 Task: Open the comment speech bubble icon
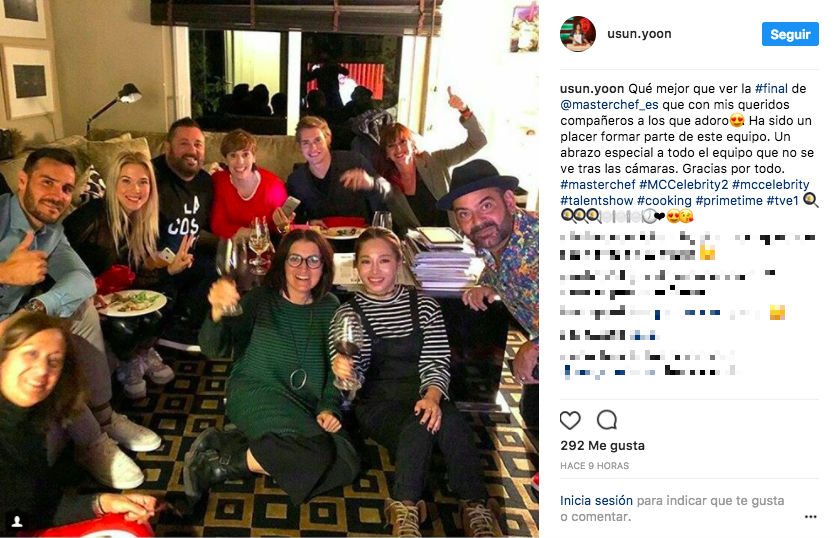(x=607, y=420)
